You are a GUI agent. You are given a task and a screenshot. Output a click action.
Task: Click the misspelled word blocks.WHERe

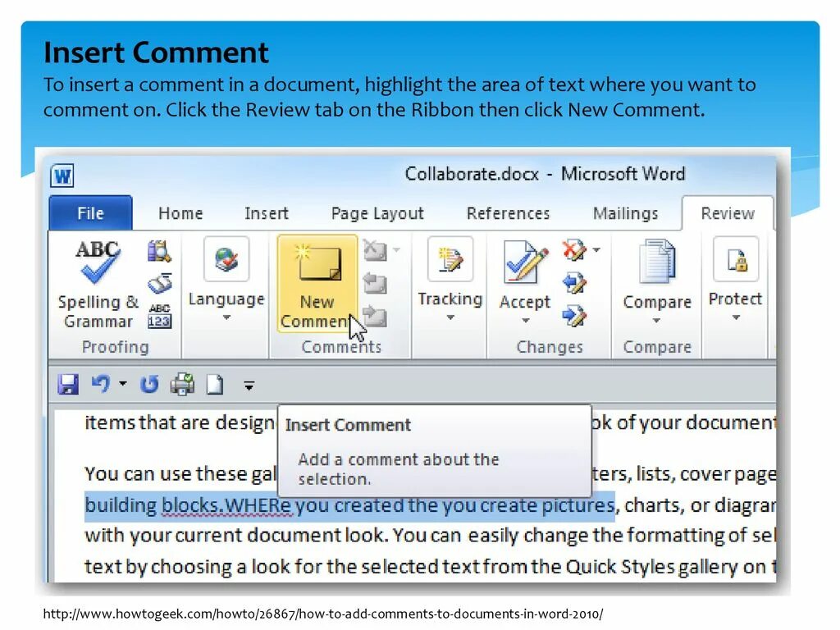click(x=227, y=505)
